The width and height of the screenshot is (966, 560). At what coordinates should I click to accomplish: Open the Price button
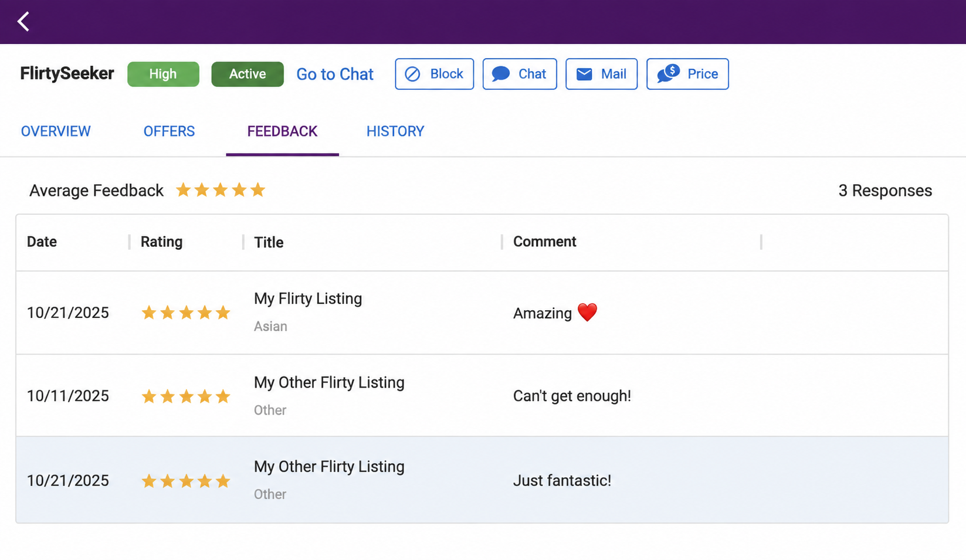tap(687, 74)
